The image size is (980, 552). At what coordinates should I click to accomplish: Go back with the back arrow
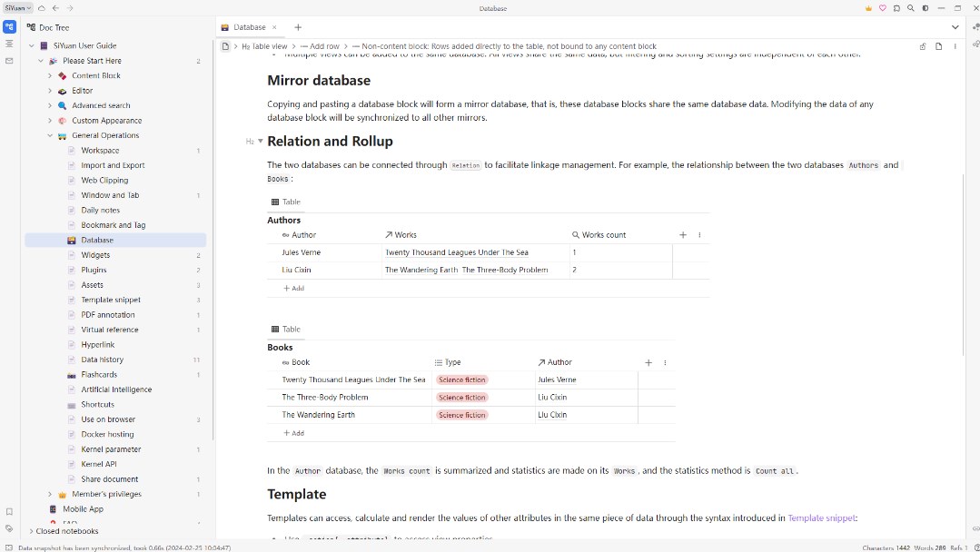tap(55, 8)
